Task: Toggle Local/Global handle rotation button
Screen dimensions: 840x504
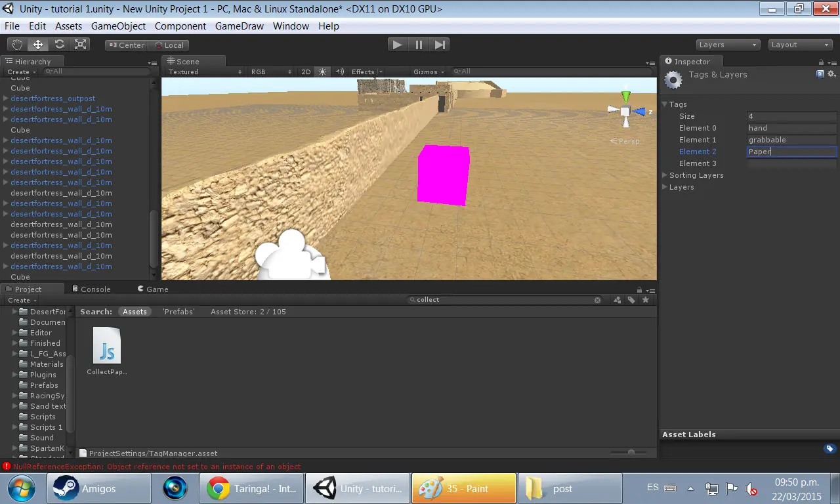Action: click(x=169, y=45)
